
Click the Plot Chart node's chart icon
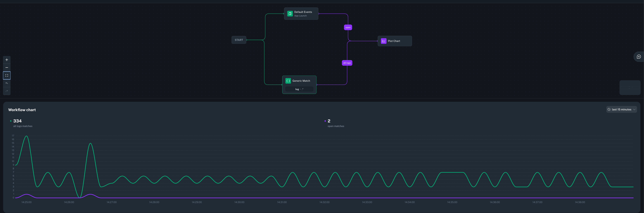point(384,41)
